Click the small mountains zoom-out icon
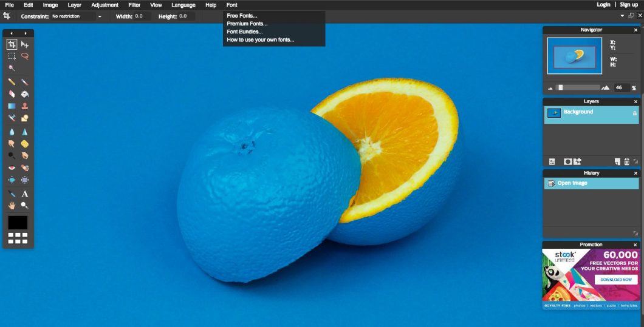 coord(550,88)
